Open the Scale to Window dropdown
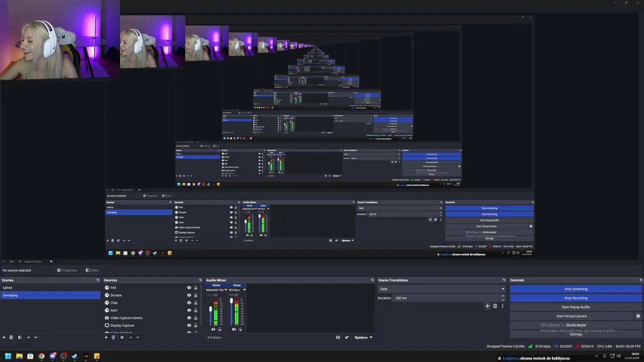This screenshot has height=362, width=644. point(38,261)
